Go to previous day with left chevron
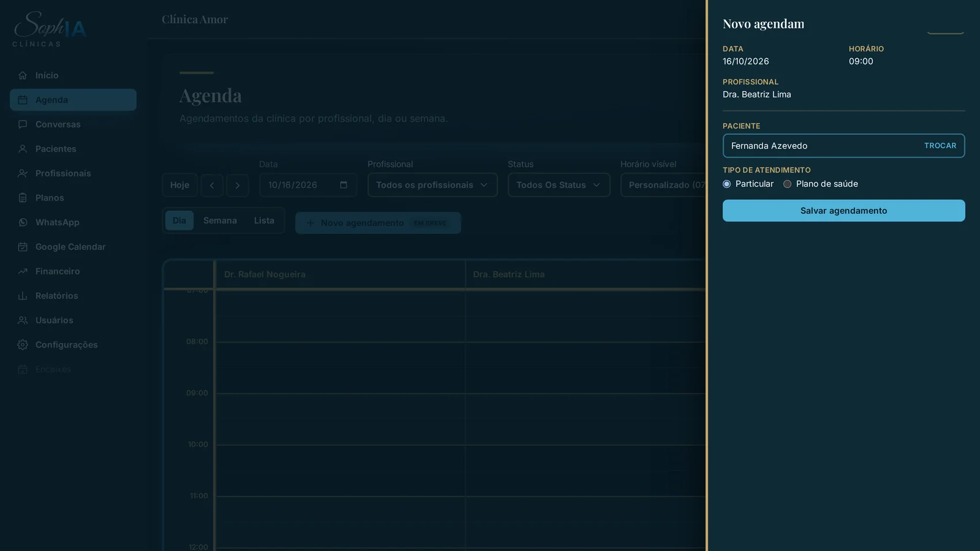 212,185
